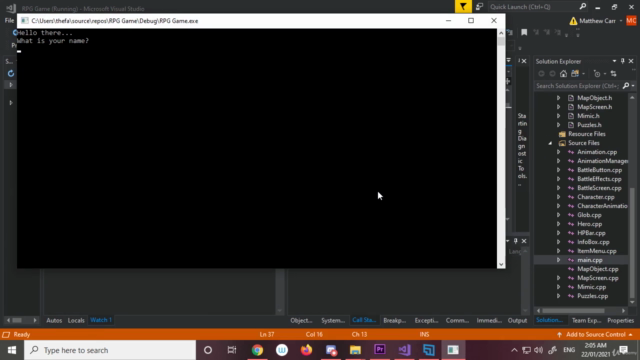
Task: Click the Visual Studio taskbar icon
Action: coord(404,350)
